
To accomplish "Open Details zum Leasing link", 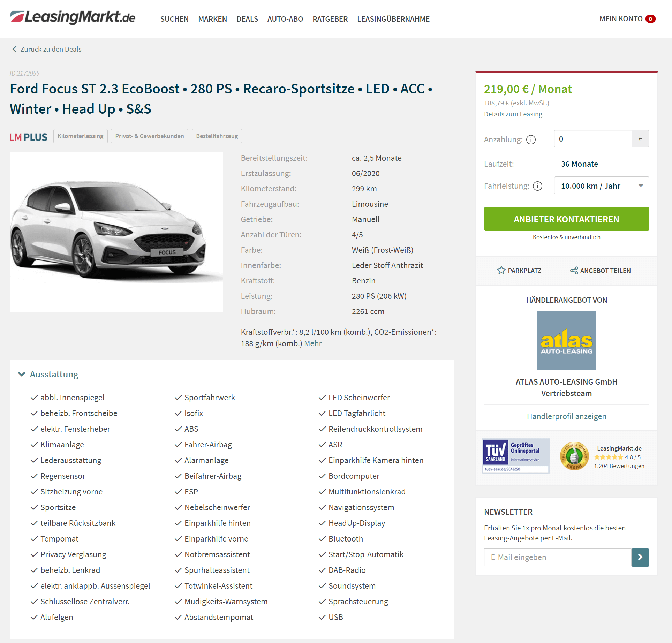I will click(513, 114).
